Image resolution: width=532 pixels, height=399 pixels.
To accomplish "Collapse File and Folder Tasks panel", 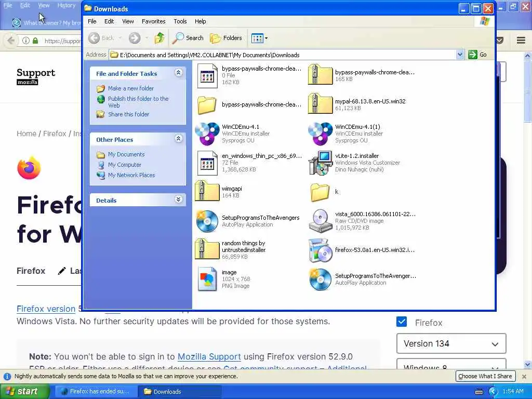I will pos(179,73).
